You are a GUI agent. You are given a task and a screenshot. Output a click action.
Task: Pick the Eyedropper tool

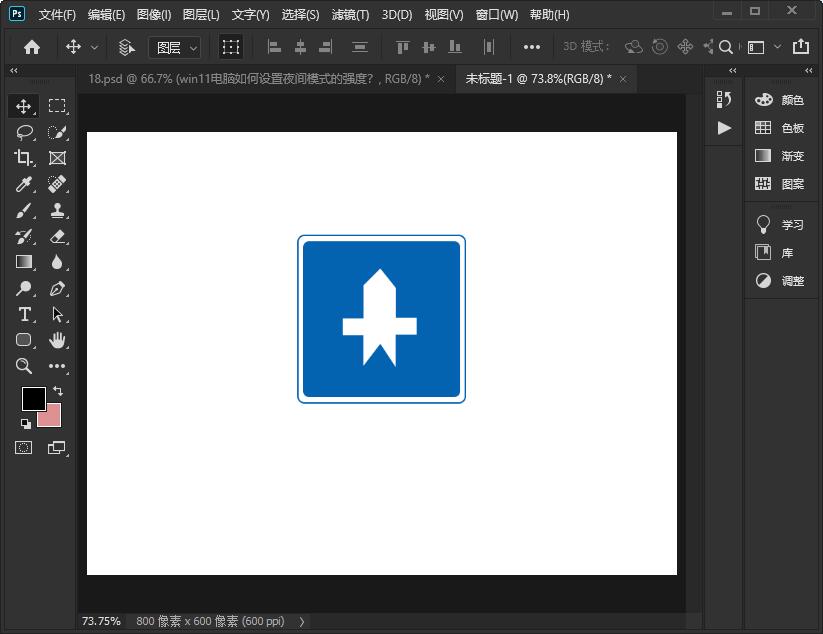pos(24,184)
